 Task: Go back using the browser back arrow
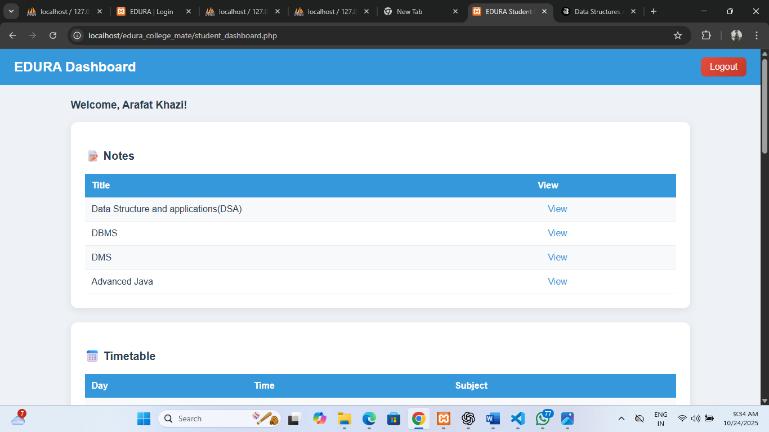[13, 35]
